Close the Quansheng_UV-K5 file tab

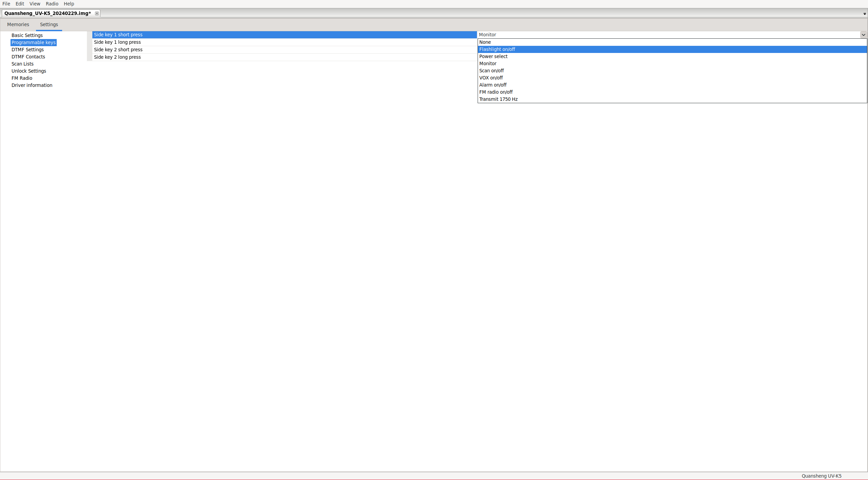click(x=97, y=13)
